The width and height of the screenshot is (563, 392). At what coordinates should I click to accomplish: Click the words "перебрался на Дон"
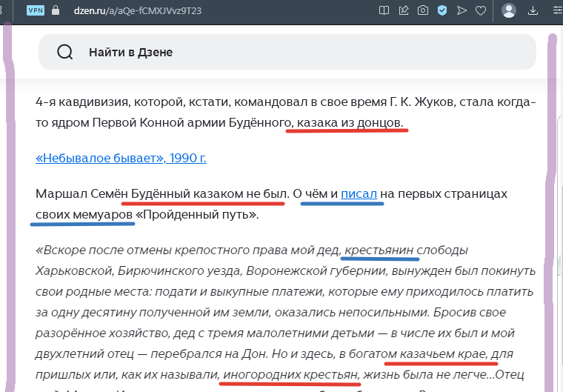click(210, 354)
